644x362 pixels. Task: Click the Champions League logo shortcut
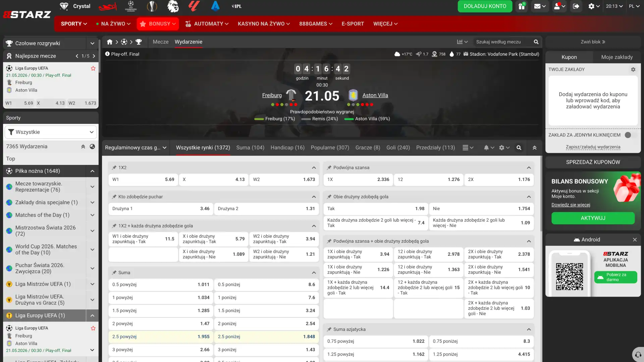click(131, 6)
